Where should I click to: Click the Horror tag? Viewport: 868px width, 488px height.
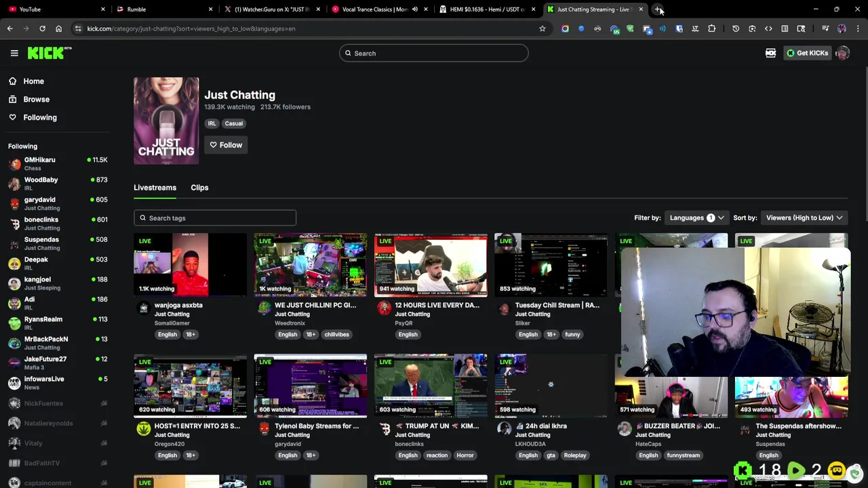coord(465,455)
